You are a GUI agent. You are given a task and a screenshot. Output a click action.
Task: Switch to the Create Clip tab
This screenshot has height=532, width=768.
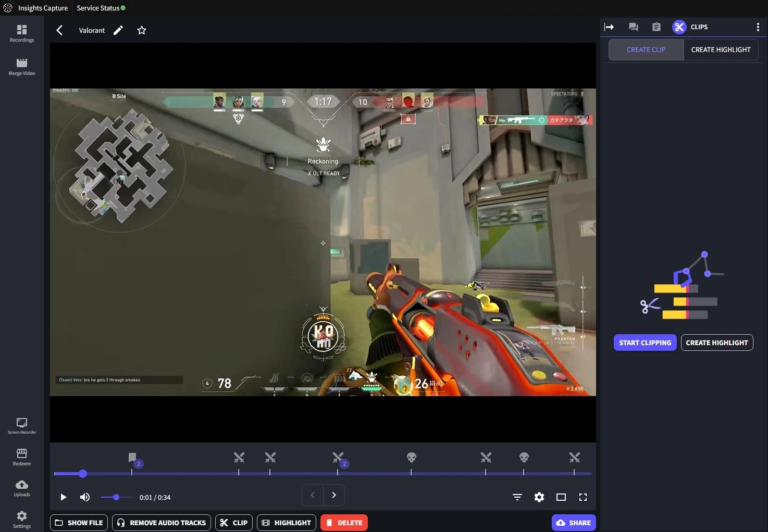[x=646, y=49]
